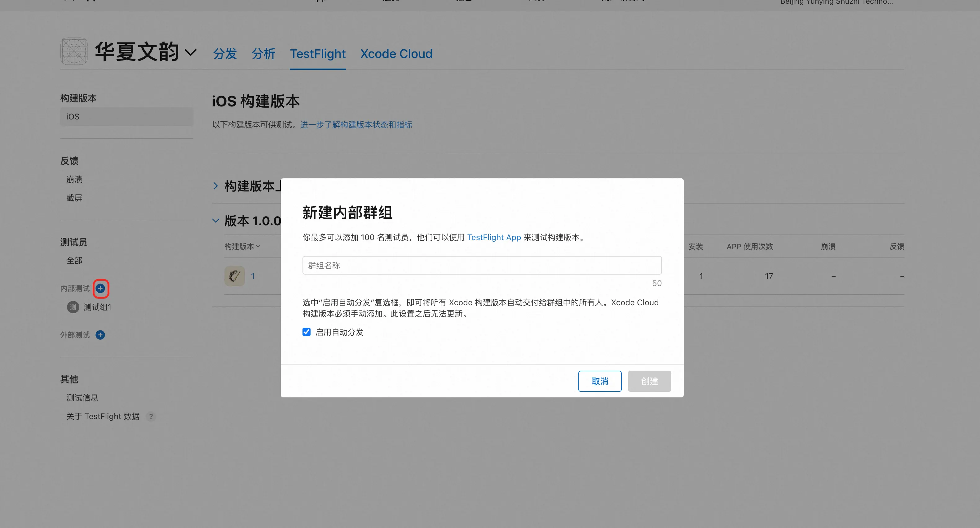
Task: Collapse the 版本 1.0.0 section
Action: 216,220
